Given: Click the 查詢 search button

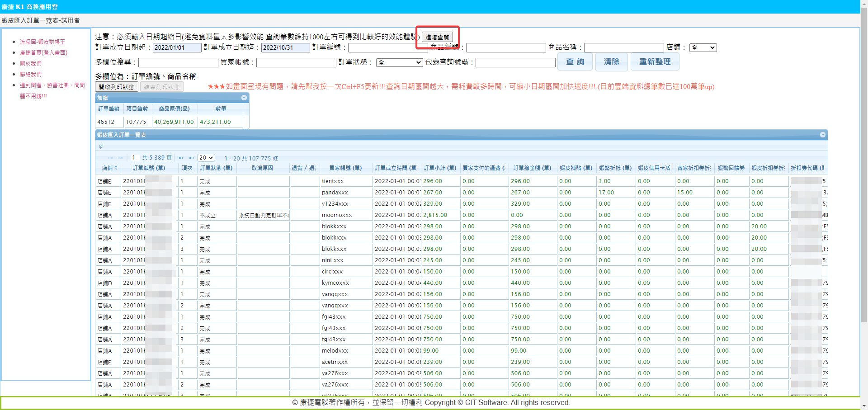Looking at the screenshot, I should tap(575, 62).
